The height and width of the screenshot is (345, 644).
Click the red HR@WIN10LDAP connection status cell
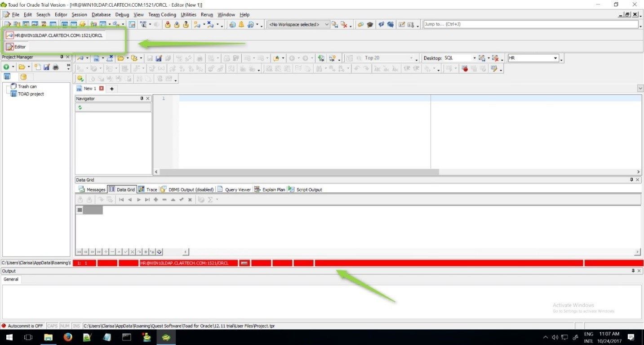(188, 263)
